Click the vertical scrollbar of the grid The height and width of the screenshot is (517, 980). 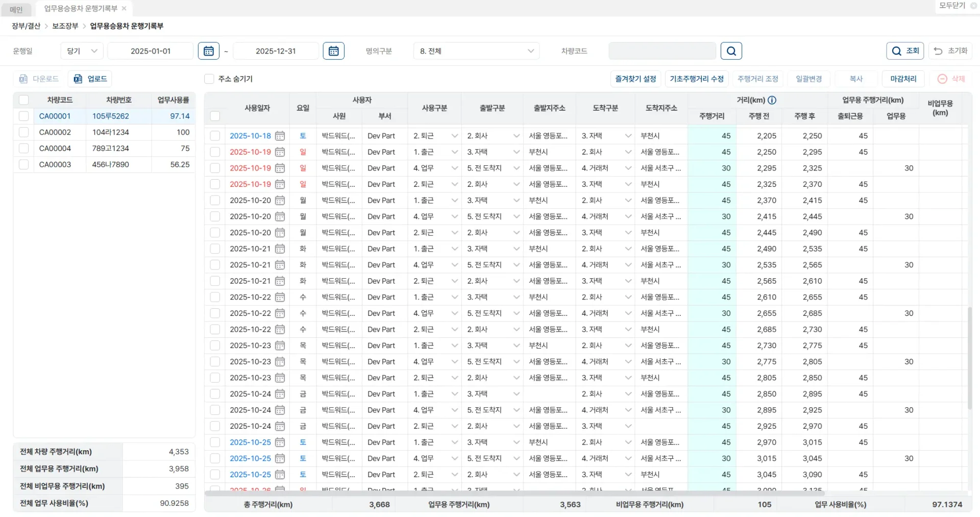tap(969, 357)
